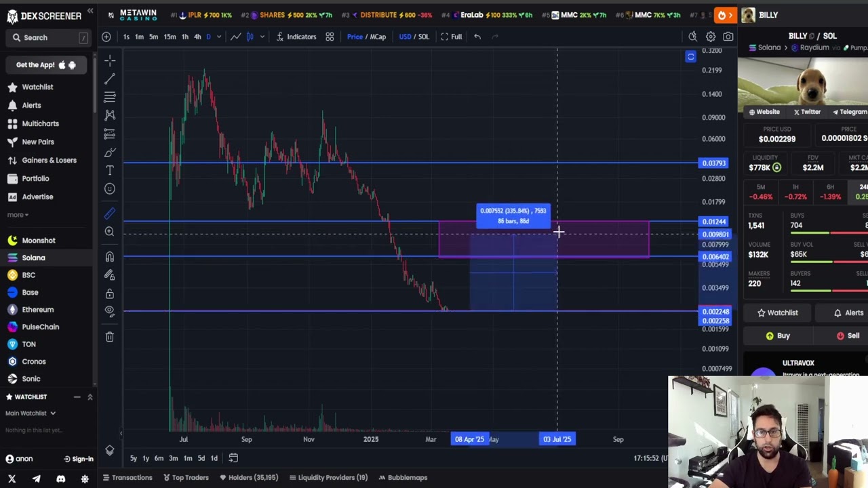This screenshot has height=488, width=868.
Task: Open the emoji icons tool
Action: tap(110, 189)
